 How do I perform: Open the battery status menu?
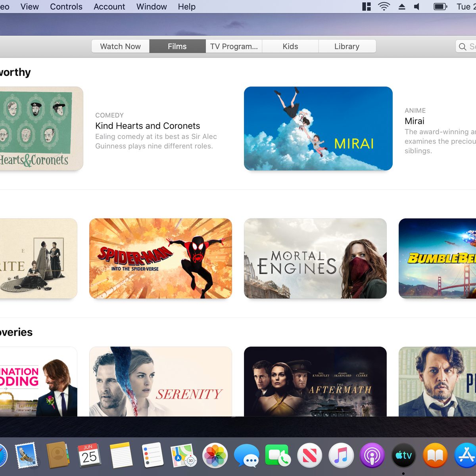point(440,6)
